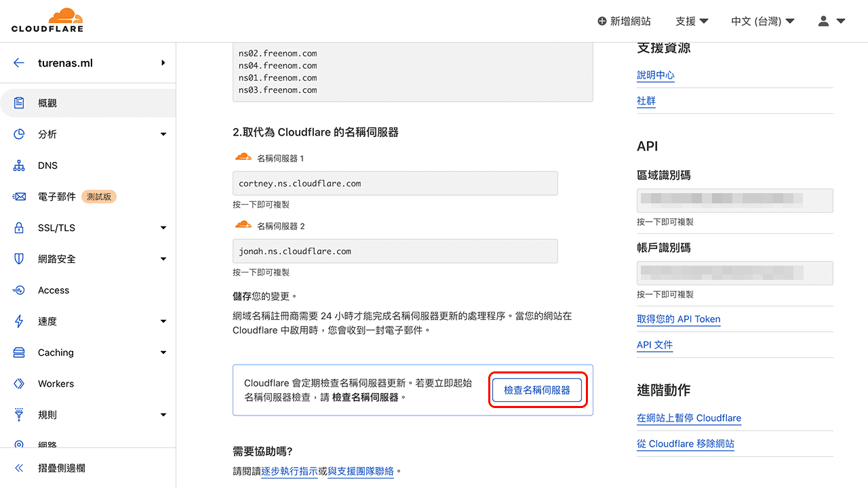Viewport: 868px width, 488px height.
Task: Click the Workers sidebar icon
Action: (x=20, y=384)
